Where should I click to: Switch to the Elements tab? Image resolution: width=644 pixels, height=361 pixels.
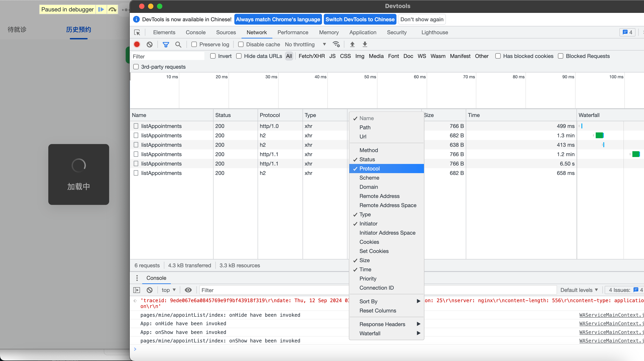coord(164,32)
